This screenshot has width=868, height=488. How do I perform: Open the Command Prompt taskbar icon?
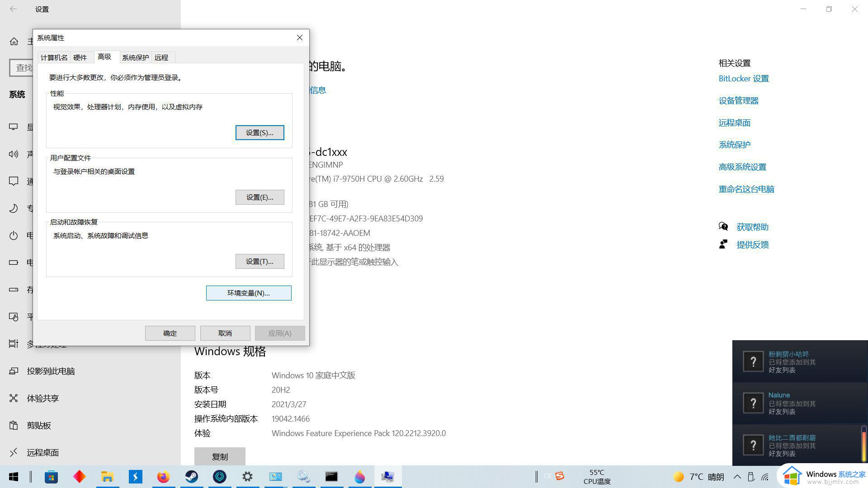331,477
